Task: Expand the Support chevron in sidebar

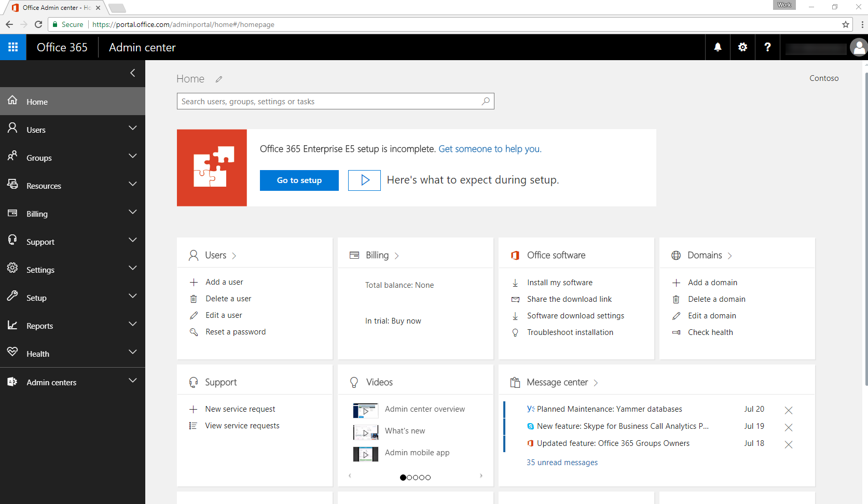Action: click(x=133, y=240)
